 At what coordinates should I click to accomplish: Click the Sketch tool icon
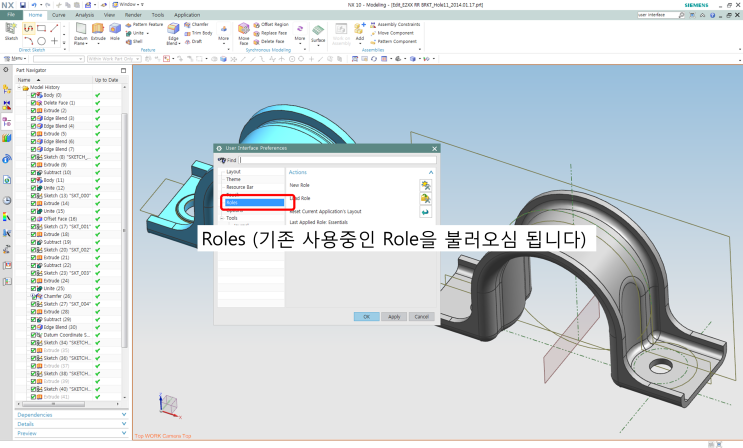[x=11, y=29]
